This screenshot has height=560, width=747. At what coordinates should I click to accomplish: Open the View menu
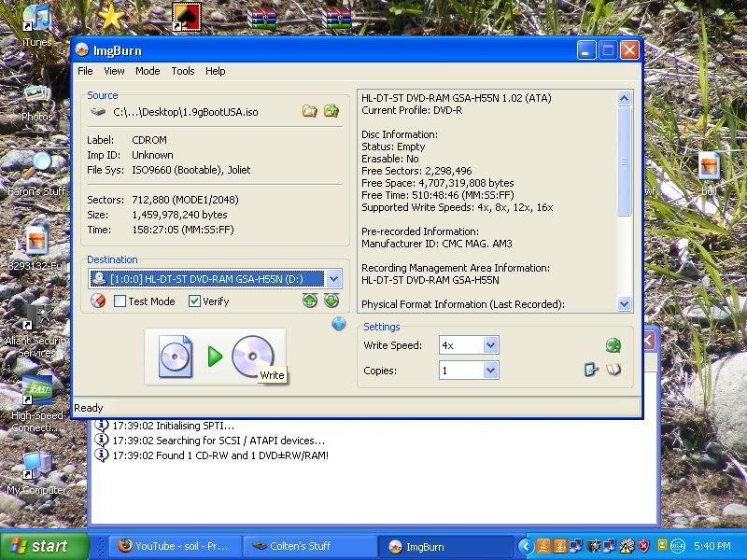(114, 71)
